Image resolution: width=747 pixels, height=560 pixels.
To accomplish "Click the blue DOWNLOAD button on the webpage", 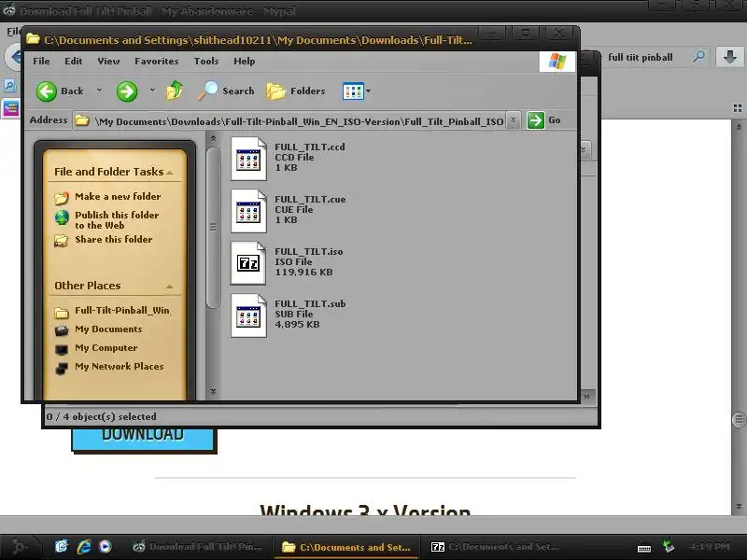I will tap(143, 438).
